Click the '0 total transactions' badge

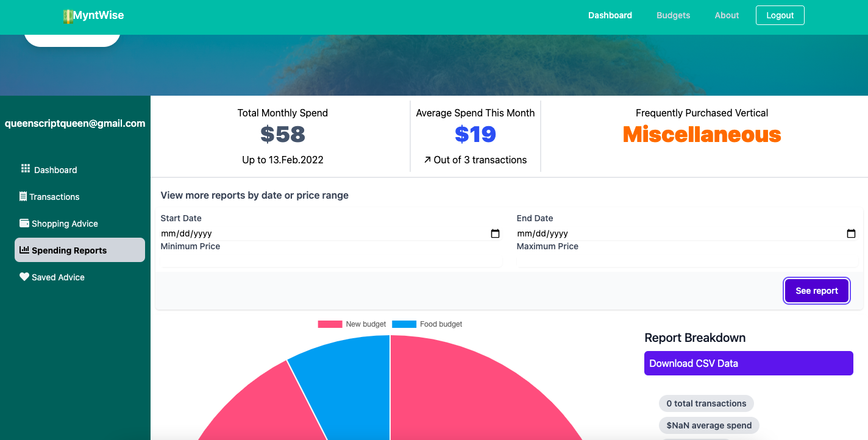tap(706, 403)
